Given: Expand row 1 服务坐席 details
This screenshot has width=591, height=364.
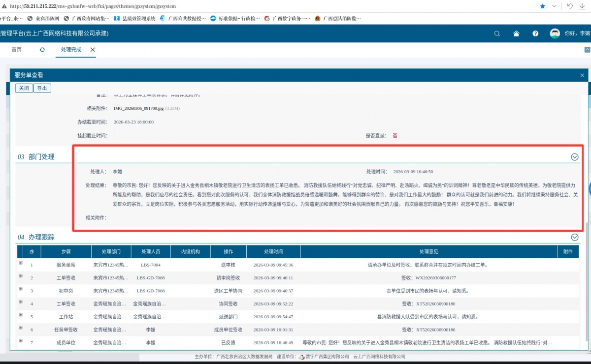Looking at the screenshot, I should coord(21,263).
